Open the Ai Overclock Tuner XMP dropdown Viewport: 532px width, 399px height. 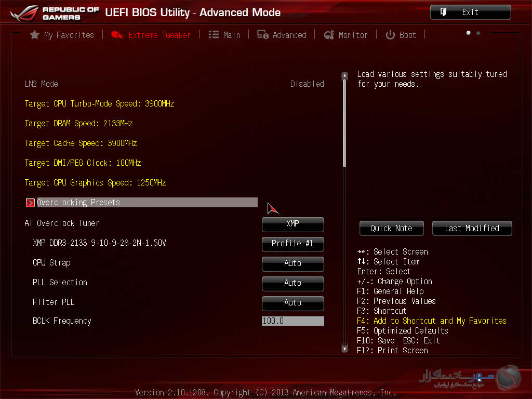(x=292, y=224)
